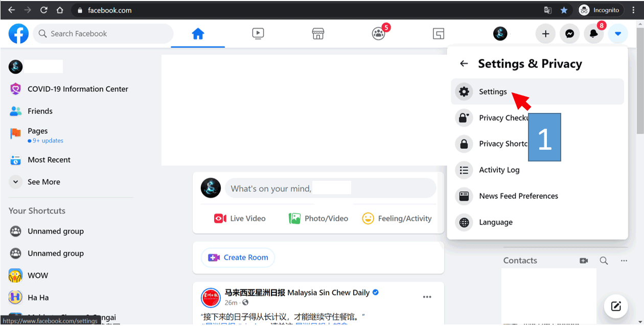Open the Gaming tab
This screenshot has height=326, width=644.
pyautogui.click(x=439, y=34)
